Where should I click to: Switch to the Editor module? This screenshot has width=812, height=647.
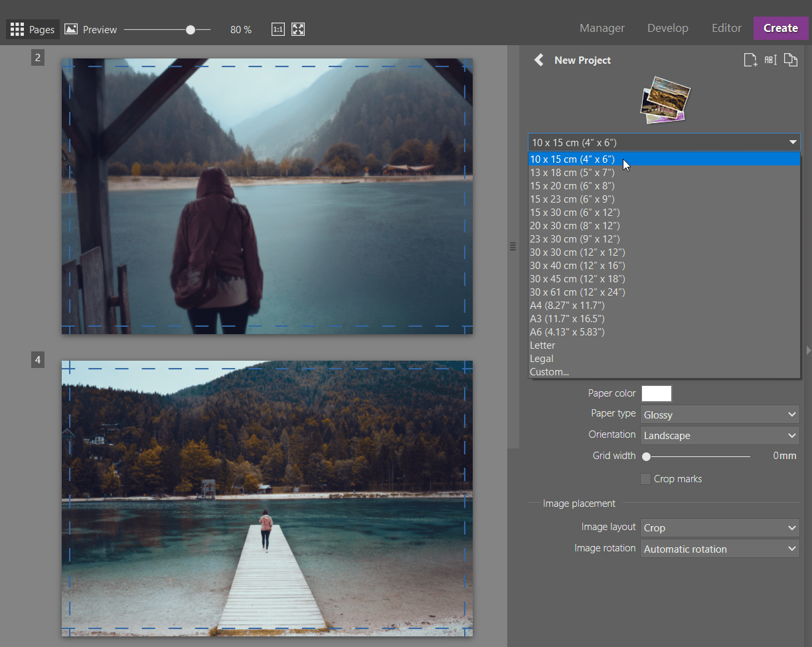coord(726,28)
